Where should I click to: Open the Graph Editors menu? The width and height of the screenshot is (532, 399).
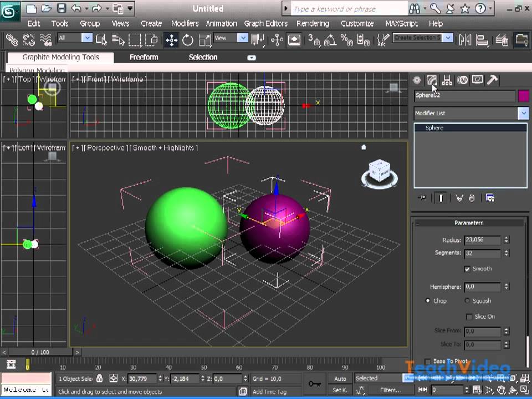pyautogui.click(x=265, y=23)
